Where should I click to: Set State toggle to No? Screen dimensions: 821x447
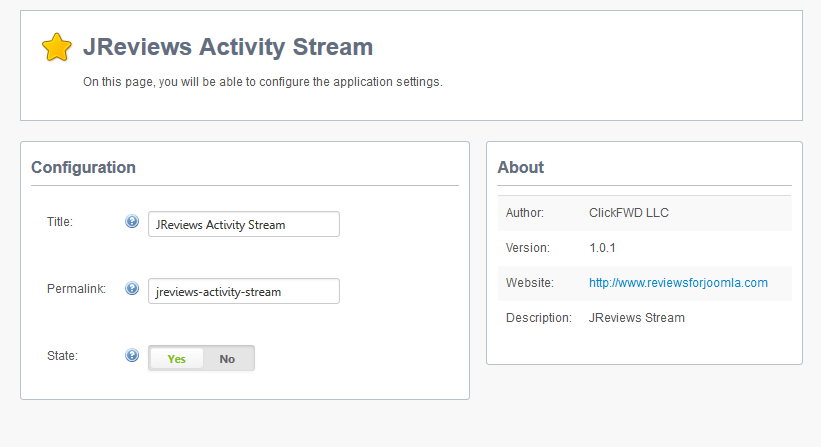[227, 359]
